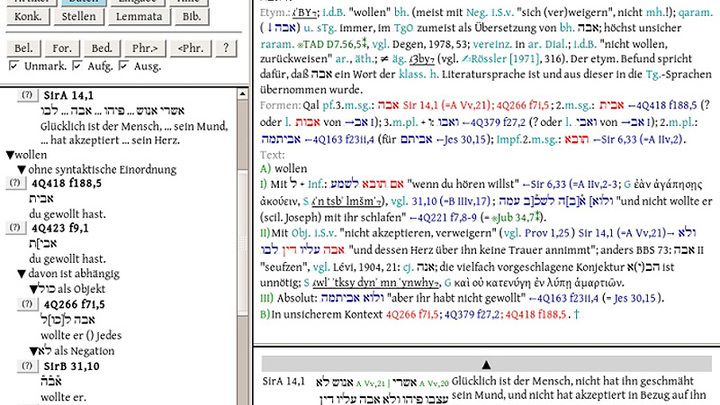Open the (?) info for 4Q418 f188,5
The width and height of the screenshot is (720, 405).
(x=15, y=183)
